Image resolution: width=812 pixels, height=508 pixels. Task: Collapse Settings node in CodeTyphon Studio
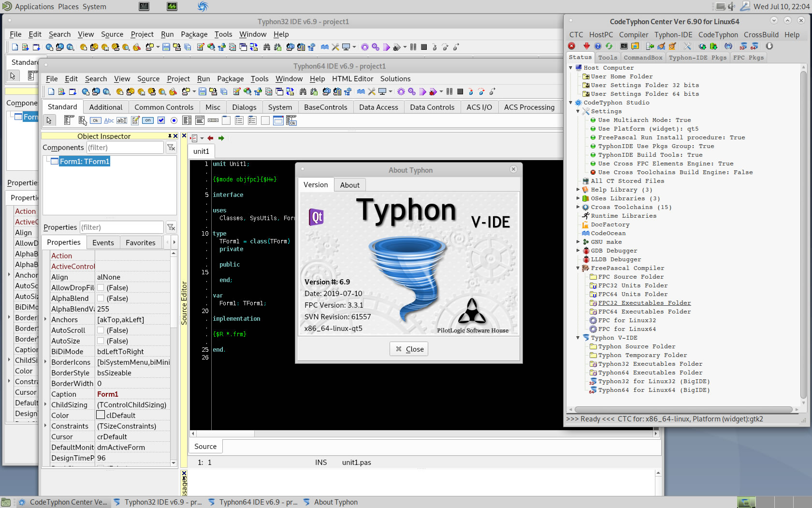coord(578,111)
